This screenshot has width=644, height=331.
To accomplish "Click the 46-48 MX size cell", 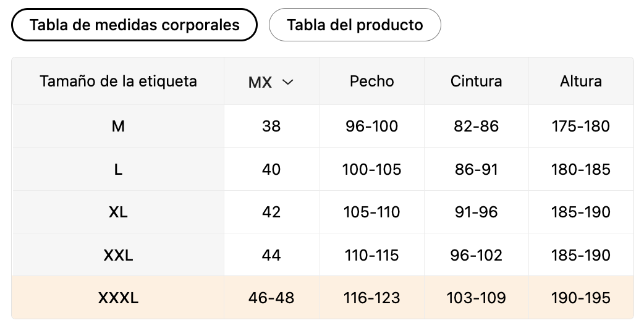I will click(271, 298).
